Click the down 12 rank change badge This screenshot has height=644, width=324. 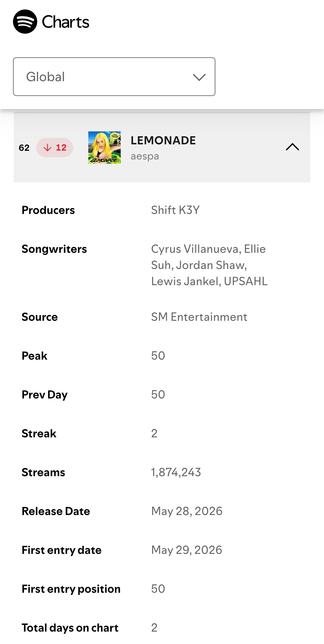coord(55,148)
